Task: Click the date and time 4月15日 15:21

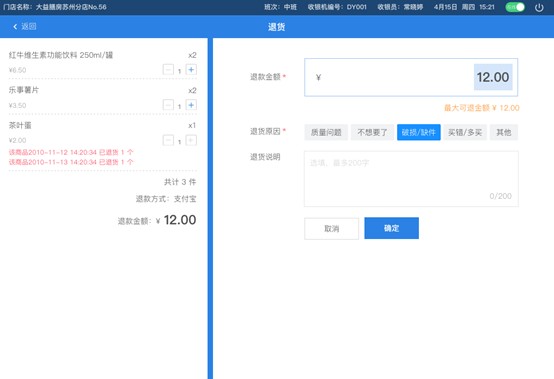Action: [464, 7]
